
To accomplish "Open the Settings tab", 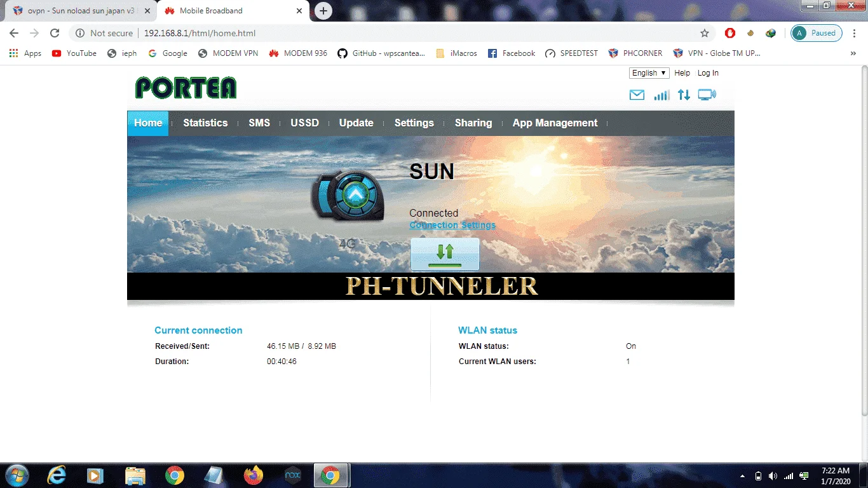I will click(x=414, y=123).
